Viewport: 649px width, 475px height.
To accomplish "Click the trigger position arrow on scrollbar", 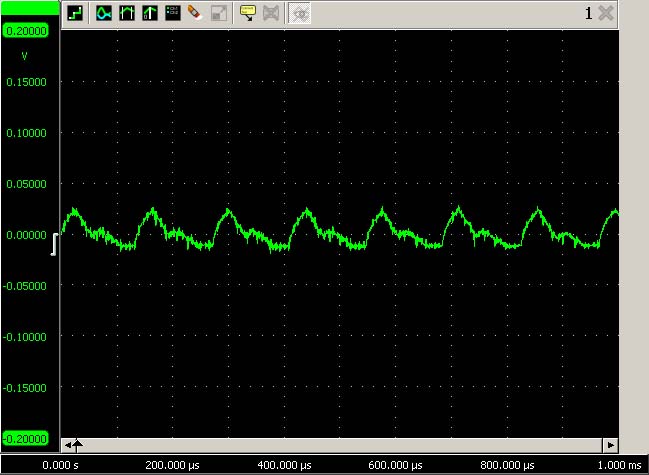I will click(x=77, y=445).
